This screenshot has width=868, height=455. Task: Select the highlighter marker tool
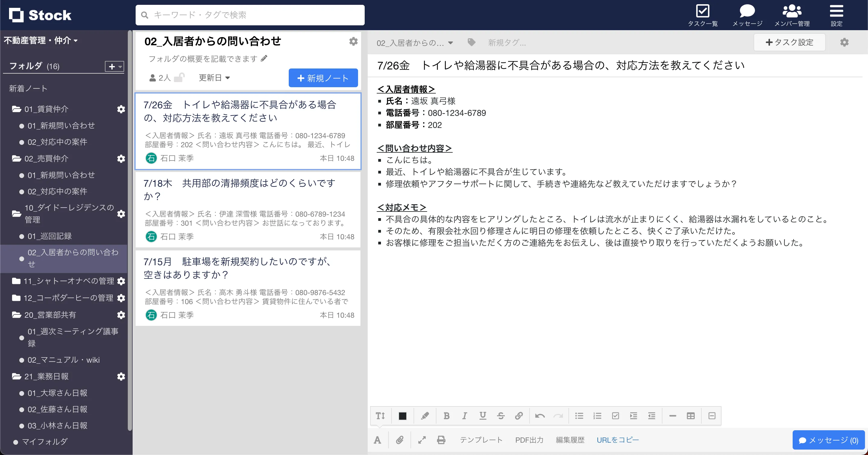pyautogui.click(x=425, y=416)
